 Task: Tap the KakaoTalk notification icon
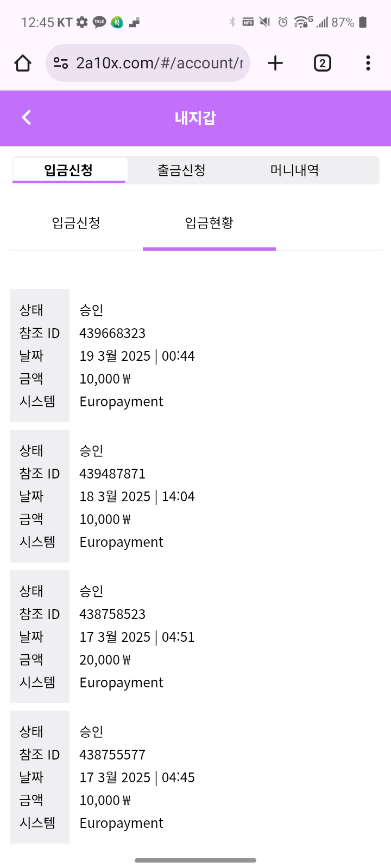click(x=99, y=22)
